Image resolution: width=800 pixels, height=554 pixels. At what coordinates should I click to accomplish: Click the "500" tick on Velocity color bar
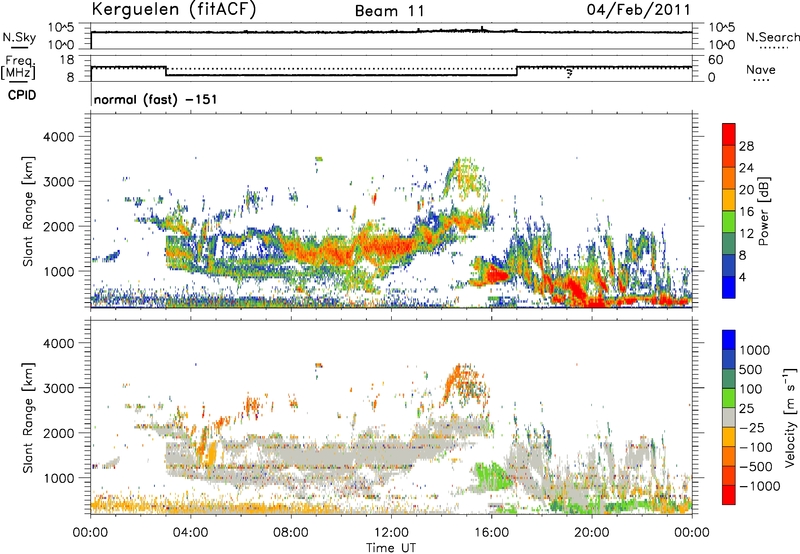tap(751, 369)
